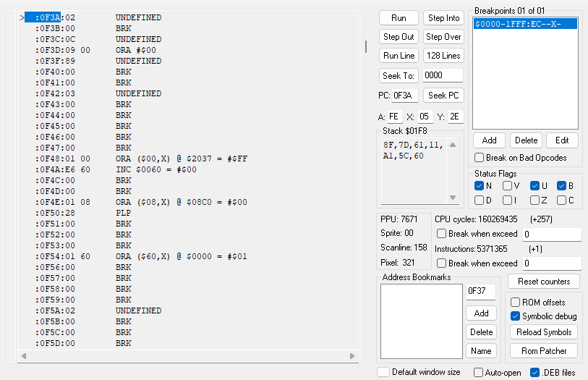Click the Seek To address field
This screenshot has height=380, width=588.
[x=443, y=75]
